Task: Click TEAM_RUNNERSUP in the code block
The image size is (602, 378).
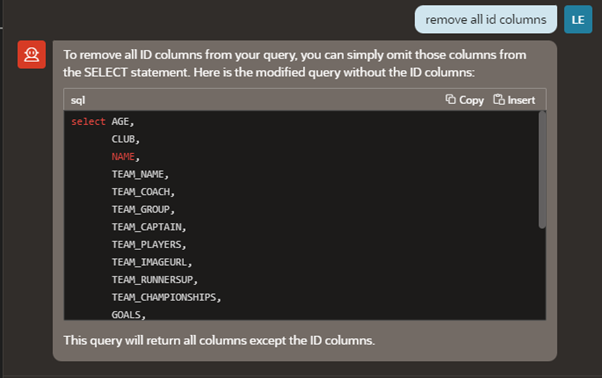Action: (x=152, y=280)
